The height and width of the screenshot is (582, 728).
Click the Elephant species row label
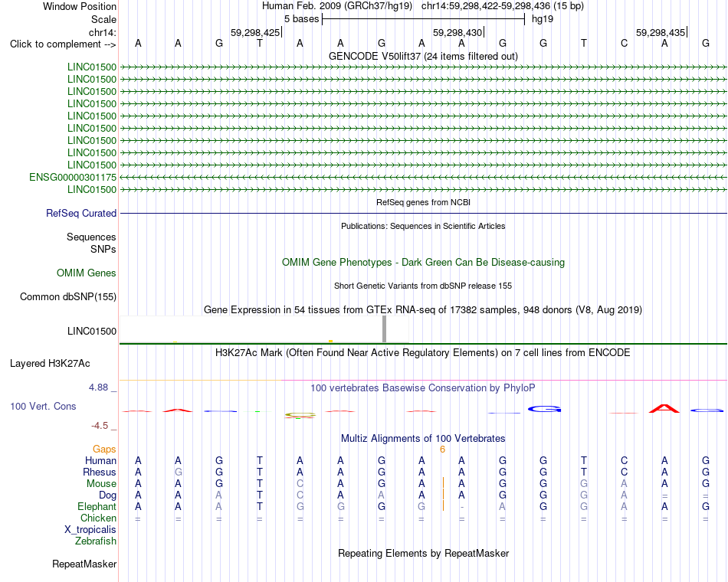tap(97, 506)
